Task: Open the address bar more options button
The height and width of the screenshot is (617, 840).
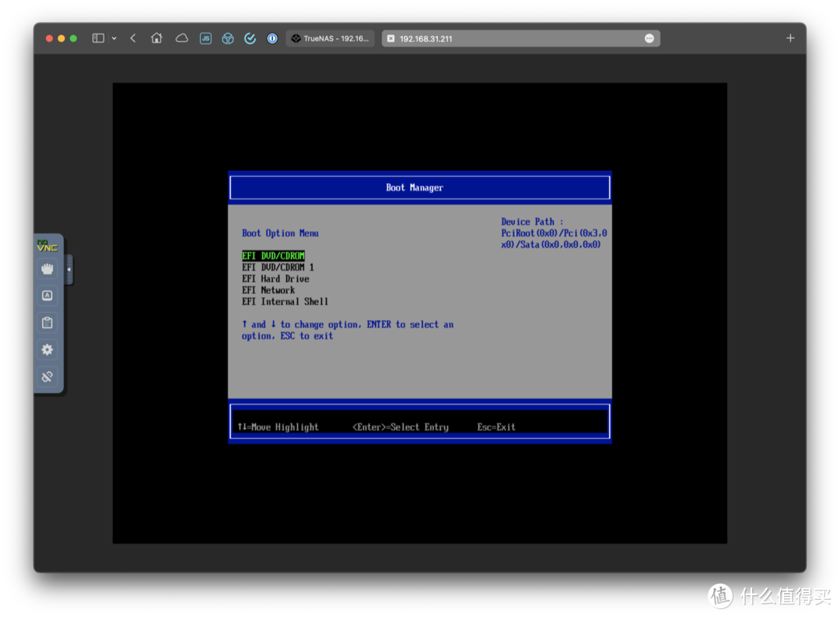Action: tap(649, 38)
